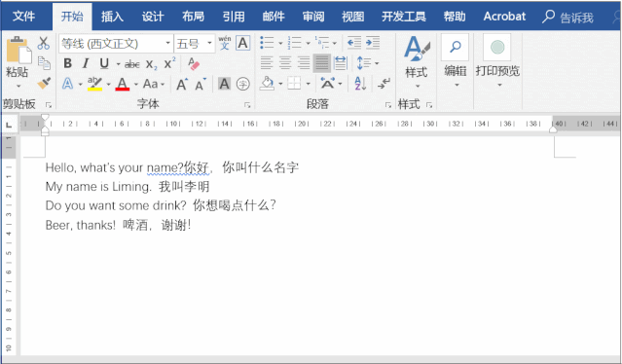Screen dimensions: 622x364
Task: Click the Distributed alignment icon
Action: click(x=341, y=62)
